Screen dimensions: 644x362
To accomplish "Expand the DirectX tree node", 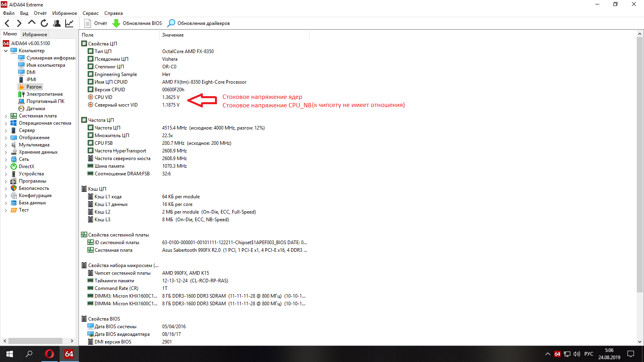I will point(6,167).
